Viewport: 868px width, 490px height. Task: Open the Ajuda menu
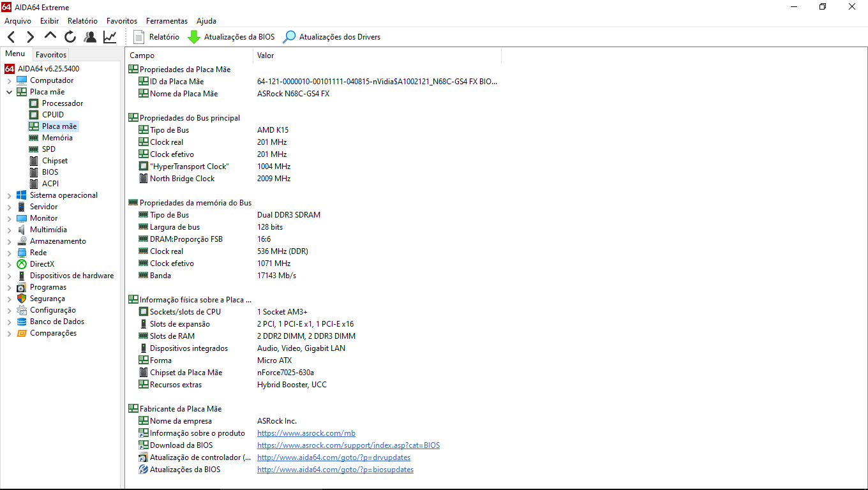click(206, 21)
